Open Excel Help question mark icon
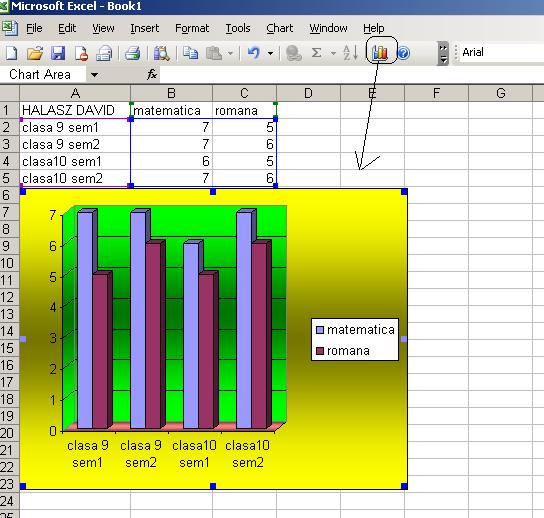 (403, 53)
